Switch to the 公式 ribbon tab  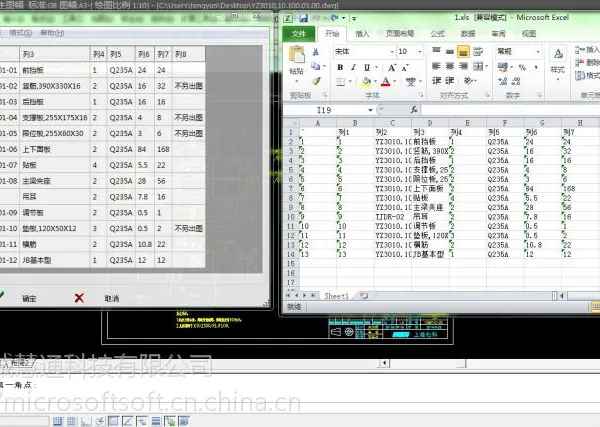coord(437,34)
